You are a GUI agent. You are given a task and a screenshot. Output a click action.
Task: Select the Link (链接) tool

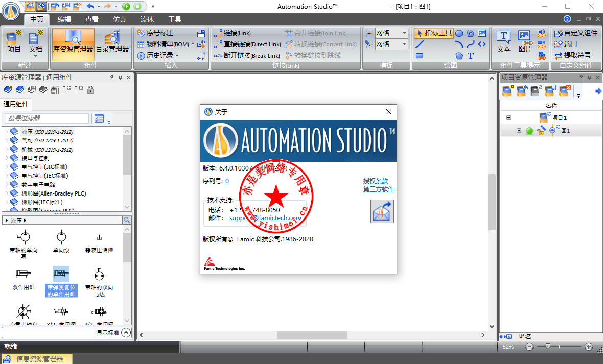(233, 33)
